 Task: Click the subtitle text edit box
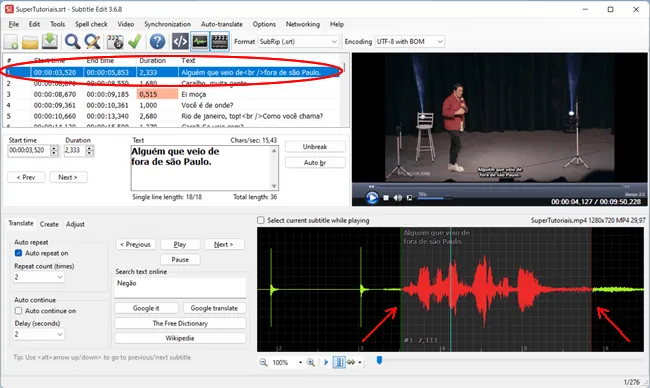click(x=205, y=168)
